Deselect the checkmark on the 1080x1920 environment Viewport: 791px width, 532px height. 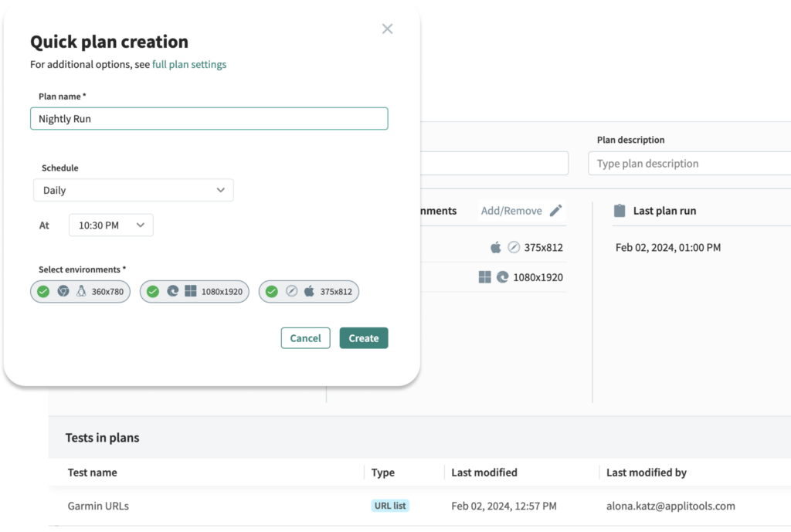tap(152, 291)
